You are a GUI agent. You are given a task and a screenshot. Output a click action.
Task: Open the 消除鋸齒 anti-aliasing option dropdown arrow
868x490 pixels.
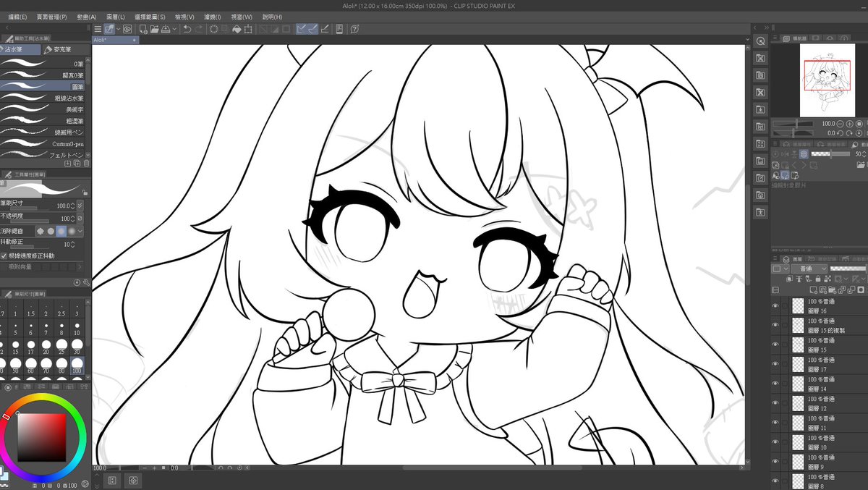point(80,231)
